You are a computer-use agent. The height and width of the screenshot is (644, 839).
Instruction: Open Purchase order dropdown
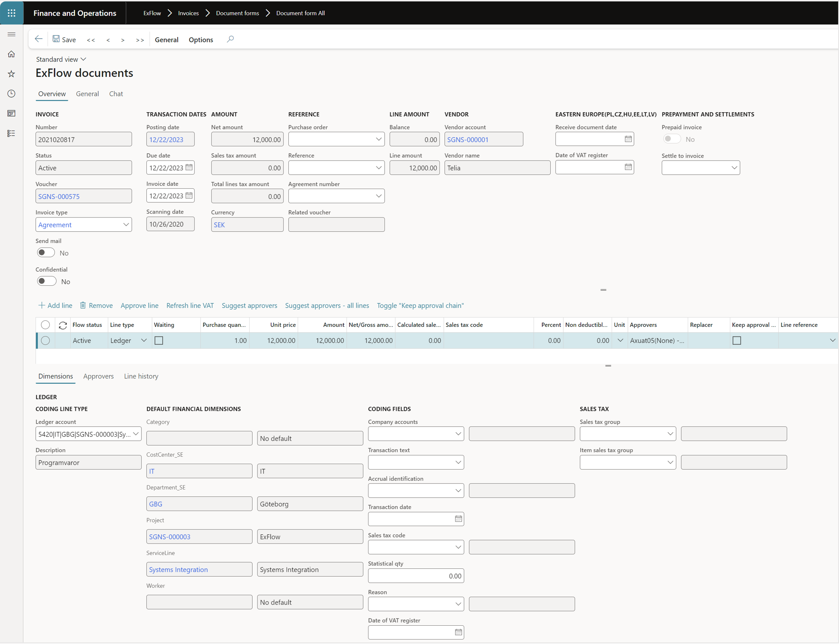point(379,139)
